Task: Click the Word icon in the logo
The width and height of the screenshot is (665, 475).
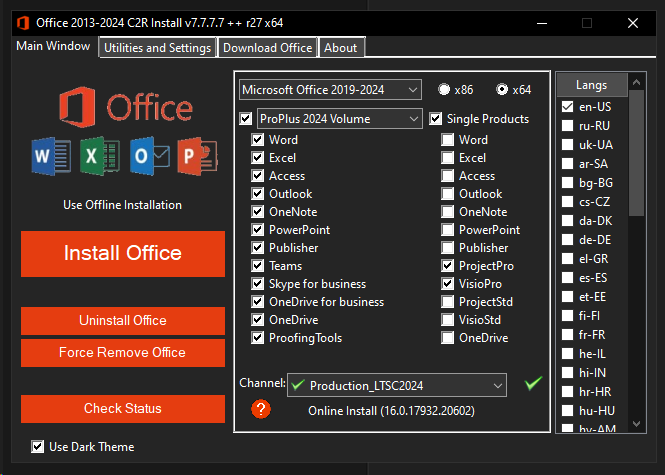Action: point(51,156)
